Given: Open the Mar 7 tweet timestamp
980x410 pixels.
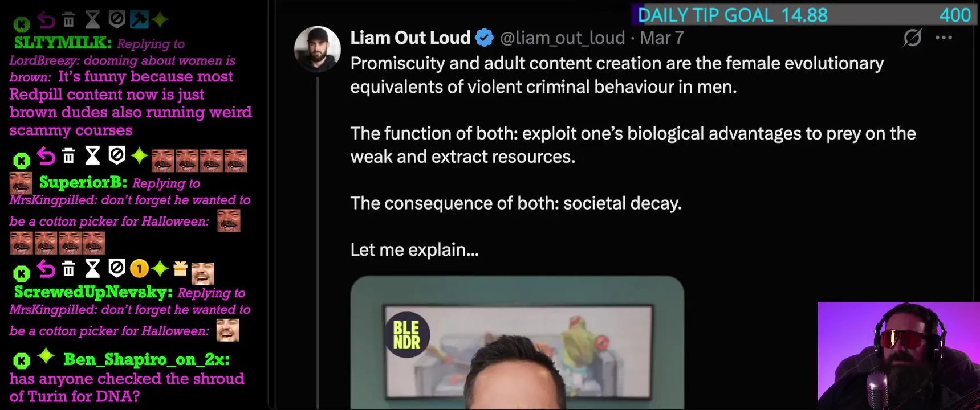Looking at the screenshot, I should [x=662, y=38].
